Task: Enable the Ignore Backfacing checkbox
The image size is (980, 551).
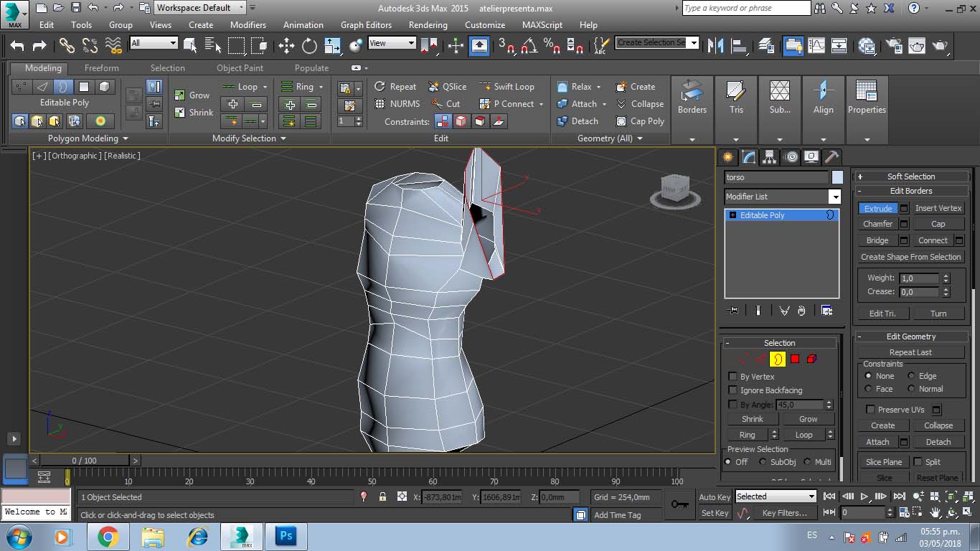Action: [x=732, y=390]
